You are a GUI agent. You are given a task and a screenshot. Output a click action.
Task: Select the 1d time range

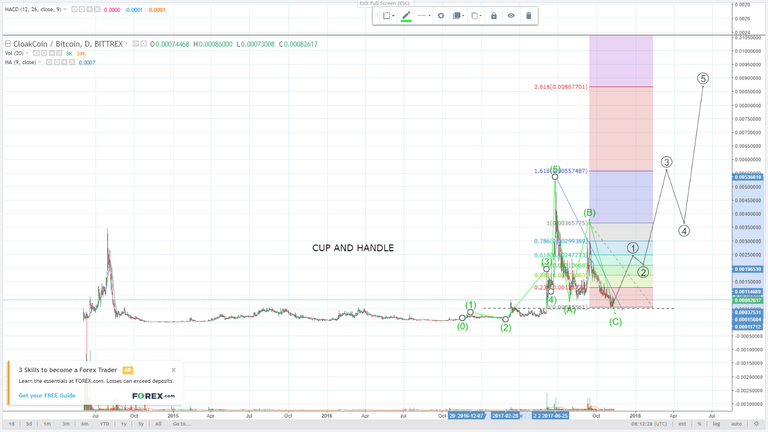coord(11,424)
